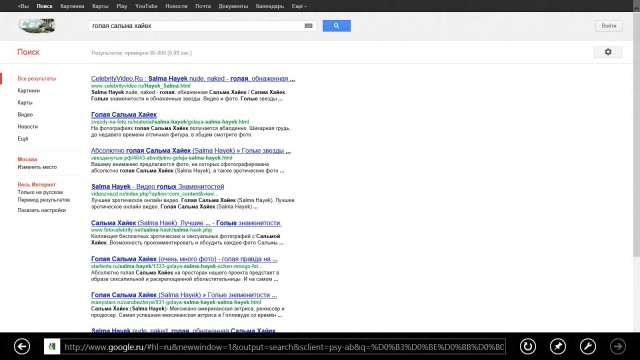The height and width of the screenshot is (360, 640).
Task: Open Почта in the top bar
Action: [203, 6]
